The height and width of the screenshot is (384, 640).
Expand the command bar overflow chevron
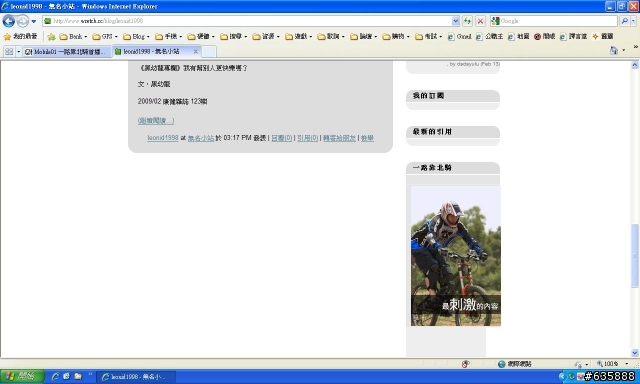pyautogui.click(x=636, y=48)
